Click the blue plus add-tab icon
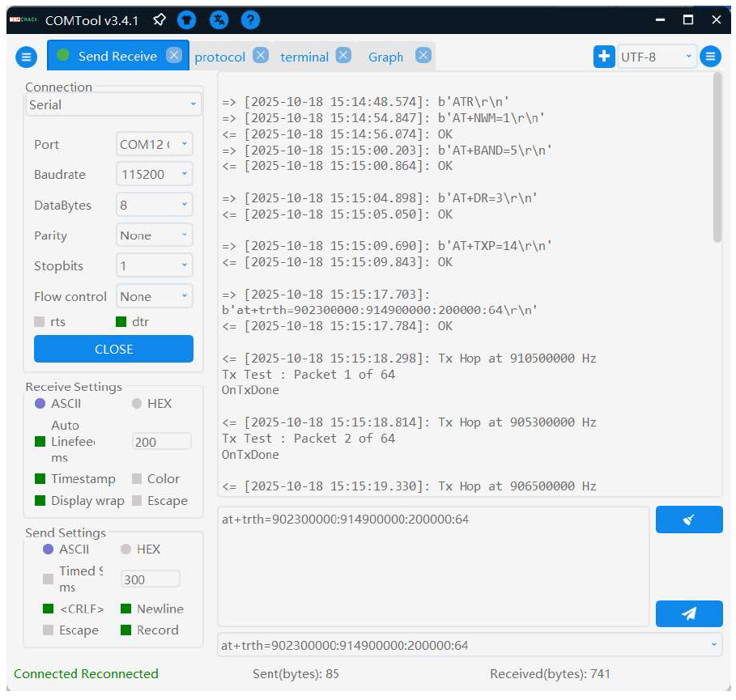Screen dimensions: 736x700 (x=603, y=57)
